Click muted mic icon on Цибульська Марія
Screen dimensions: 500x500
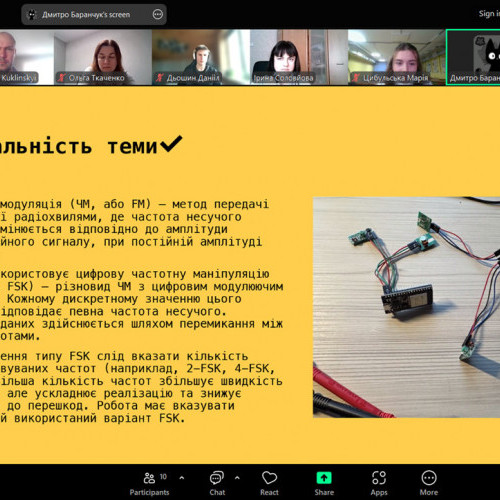tap(356, 78)
